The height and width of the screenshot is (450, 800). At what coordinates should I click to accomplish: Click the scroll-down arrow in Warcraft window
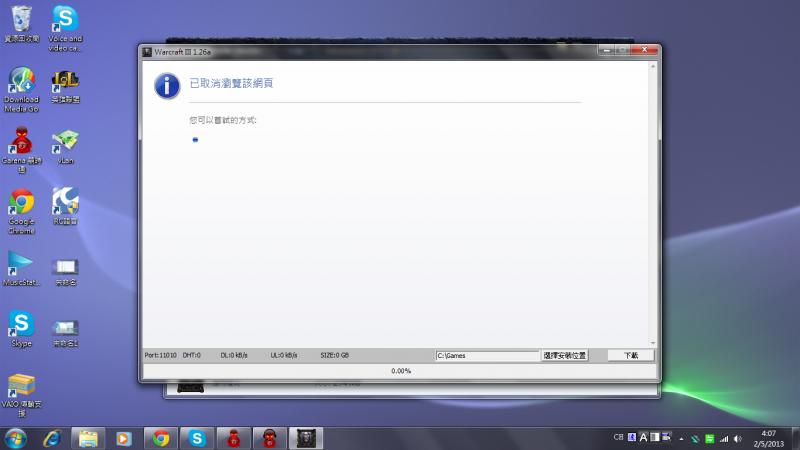(x=653, y=343)
